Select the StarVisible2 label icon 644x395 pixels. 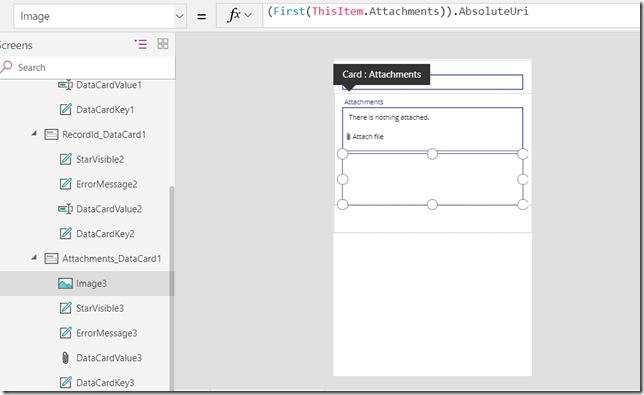65,159
